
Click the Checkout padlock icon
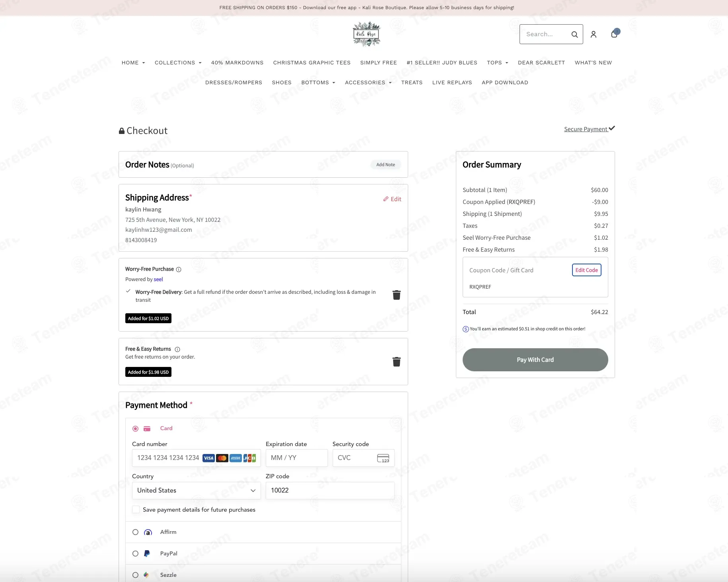click(x=122, y=131)
